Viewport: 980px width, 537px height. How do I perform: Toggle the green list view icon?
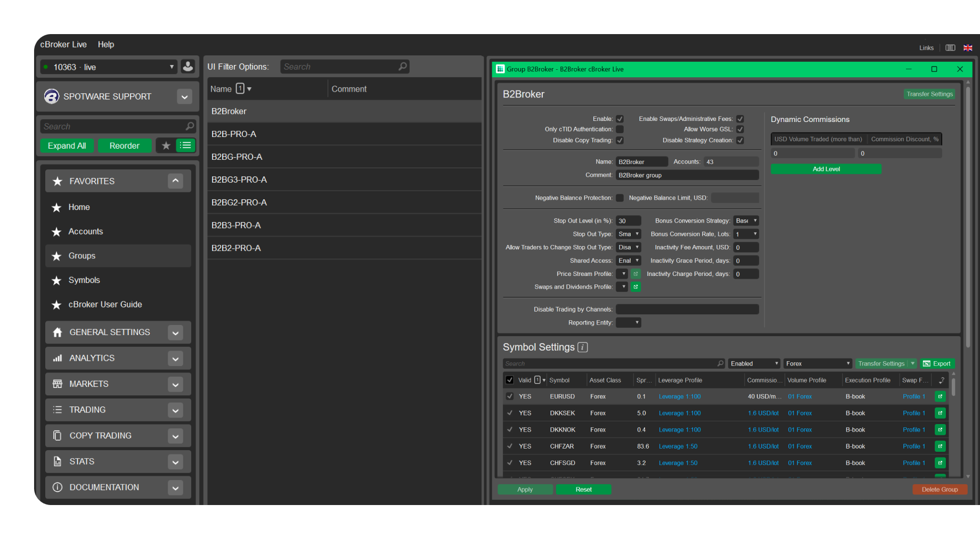185,145
